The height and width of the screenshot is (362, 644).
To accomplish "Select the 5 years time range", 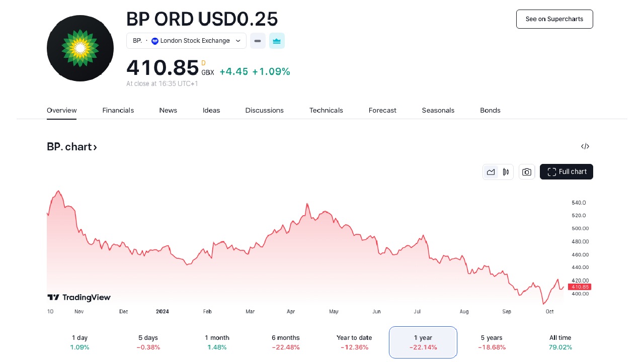I will (492, 342).
